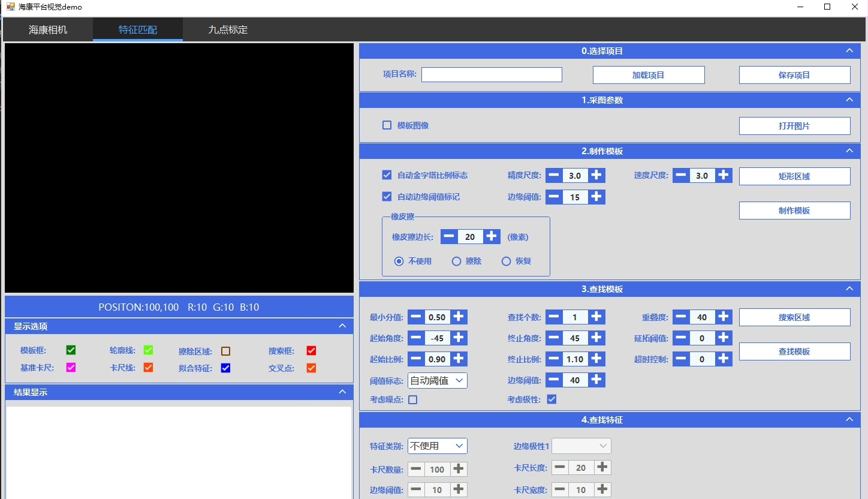The height and width of the screenshot is (499, 868).
Task: Enable the 模板图像 checkbox
Action: tap(387, 125)
